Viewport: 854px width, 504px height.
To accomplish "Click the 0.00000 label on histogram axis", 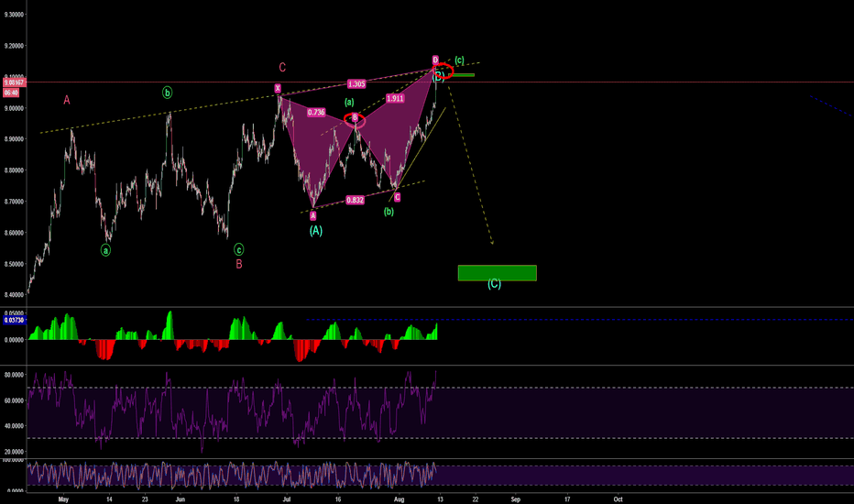I will (14, 340).
